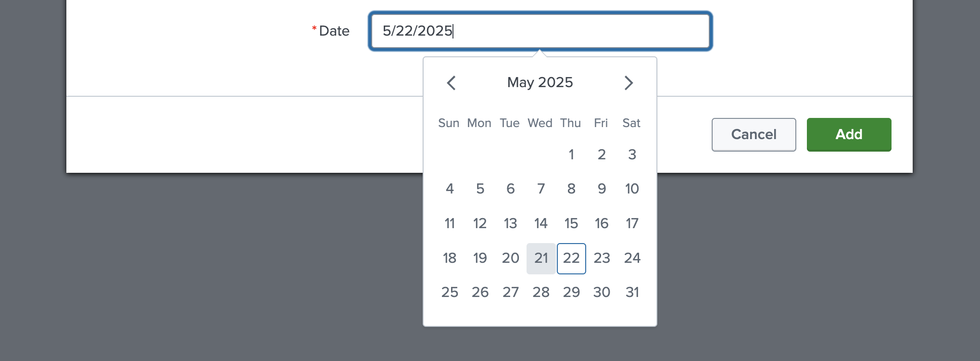The width and height of the screenshot is (980, 361).
Task: Choose May 30 in the date picker
Action: pos(602,292)
